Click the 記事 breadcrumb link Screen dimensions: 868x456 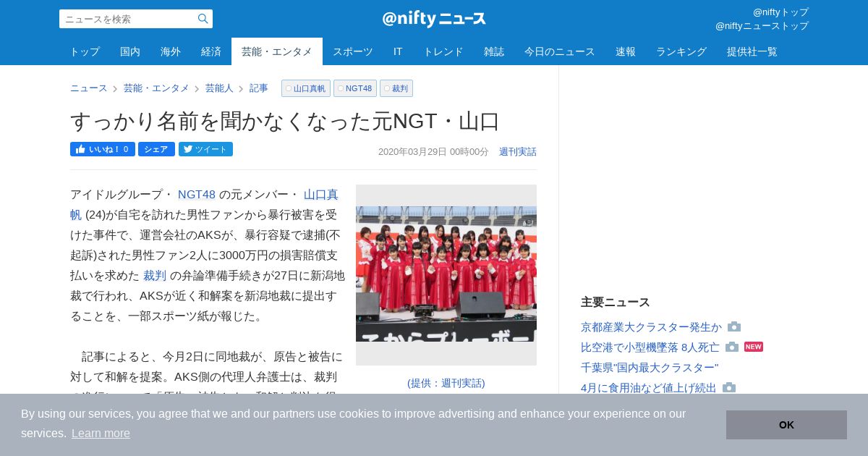[259, 88]
